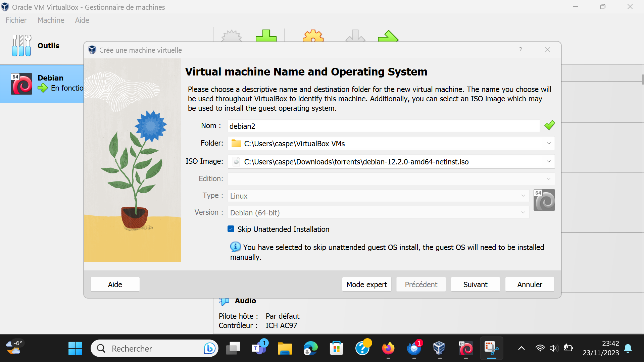Open Microsoft Store from taskbar
Screen dimensions: 644x362
pos(336,349)
